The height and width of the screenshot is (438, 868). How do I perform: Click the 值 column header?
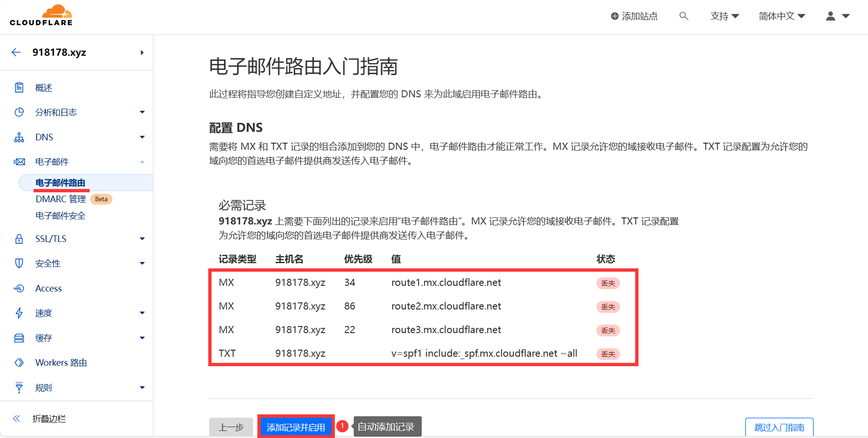click(x=396, y=259)
